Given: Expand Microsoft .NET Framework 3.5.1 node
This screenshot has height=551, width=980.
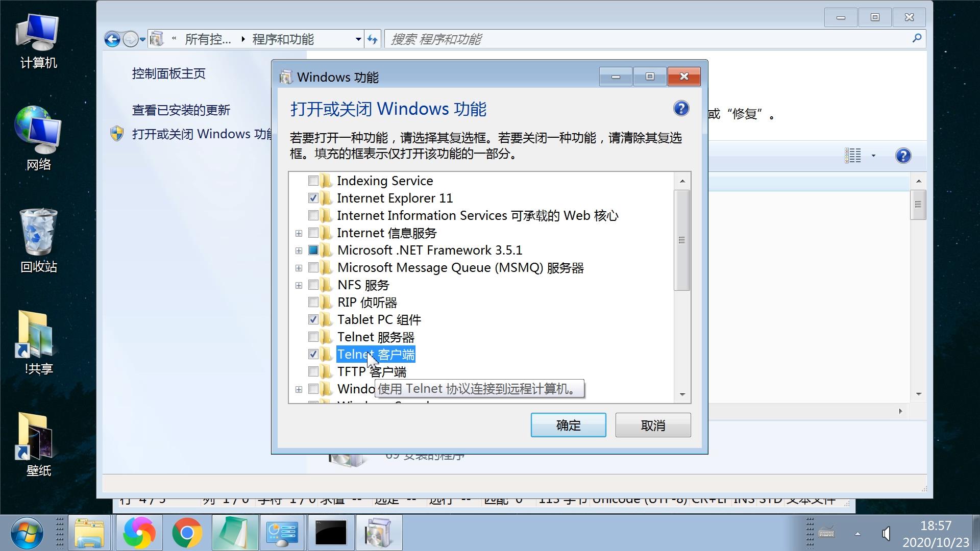Looking at the screenshot, I should (x=299, y=251).
